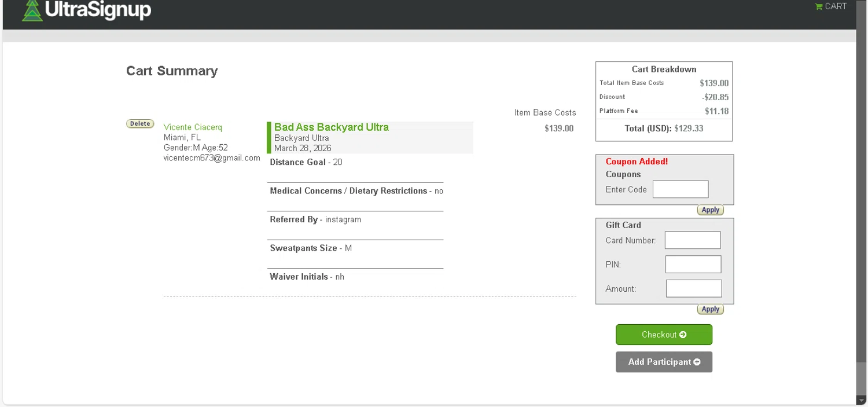868x407 pixels.
Task: Select 'Referred By - instagram' row
Action: 315,219
